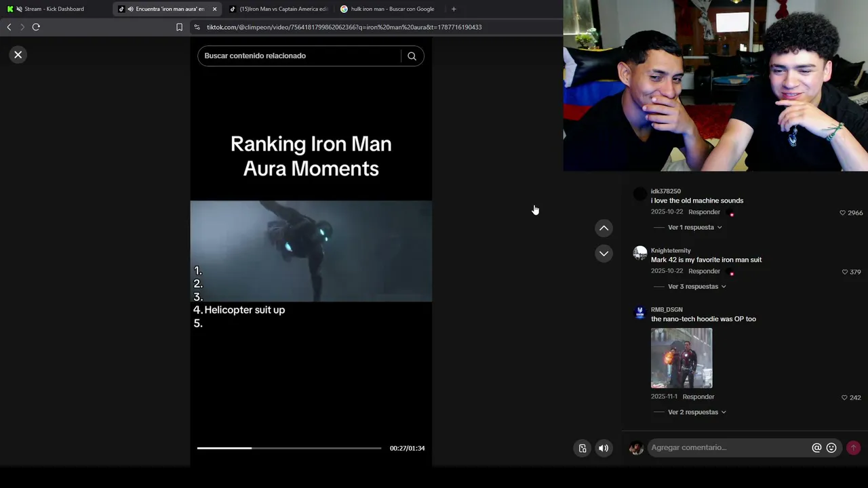
Task: Send the comment with the arrow button
Action: tap(854, 448)
